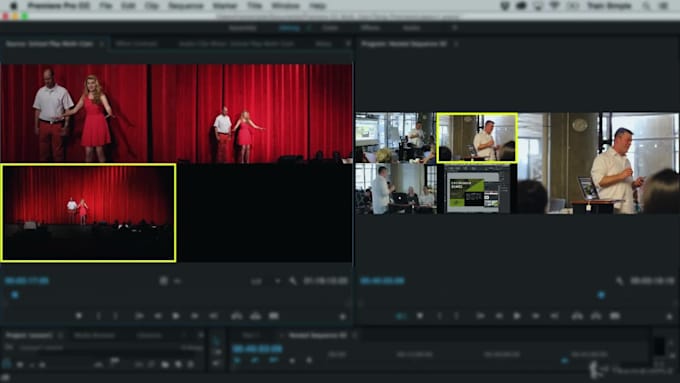Click the Program monitor playhead marker

[601, 295]
